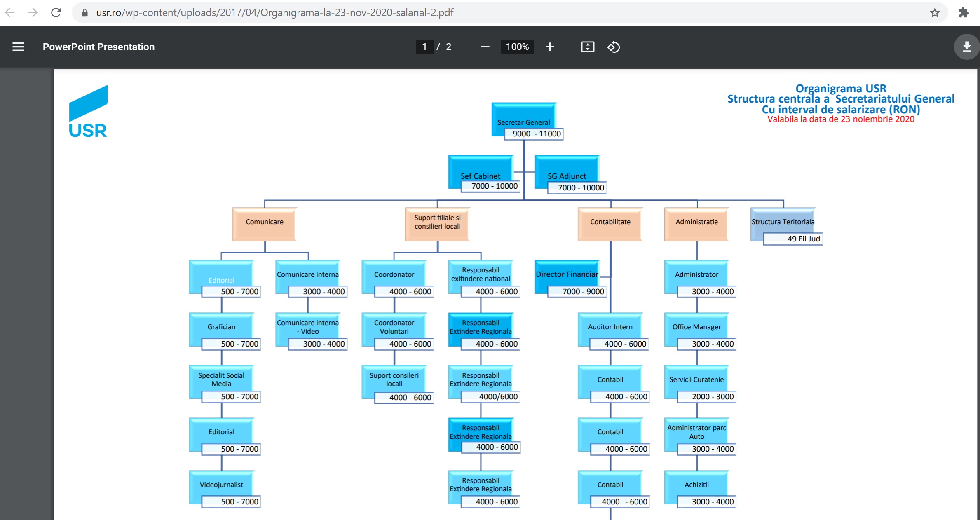Go back to the previous page

[10, 13]
